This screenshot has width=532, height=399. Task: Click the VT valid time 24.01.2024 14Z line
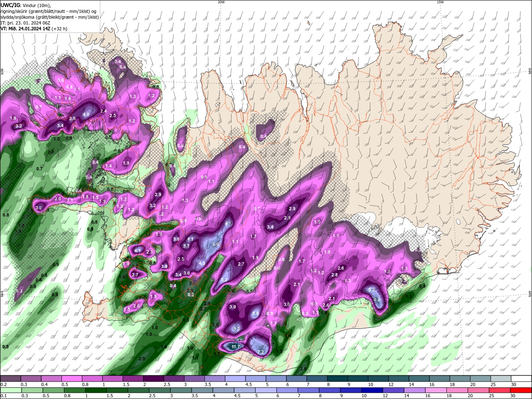coord(34,29)
